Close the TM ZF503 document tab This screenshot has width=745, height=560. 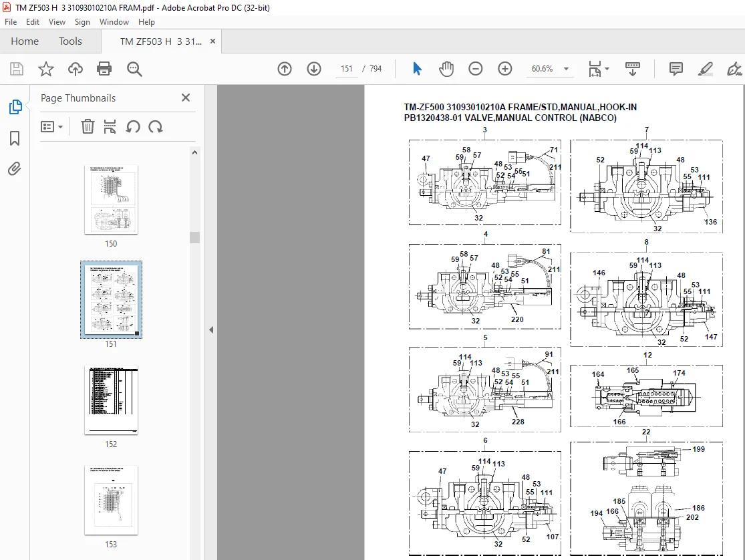[213, 41]
